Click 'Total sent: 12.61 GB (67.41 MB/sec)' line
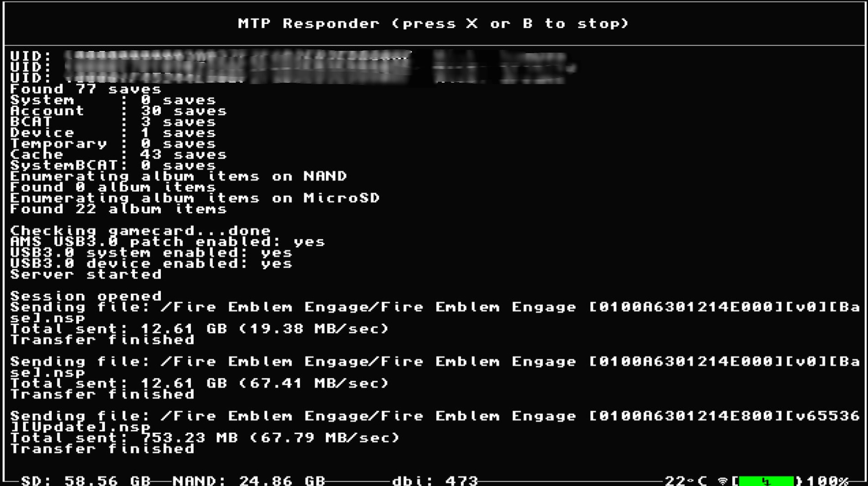 (x=200, y=383)
